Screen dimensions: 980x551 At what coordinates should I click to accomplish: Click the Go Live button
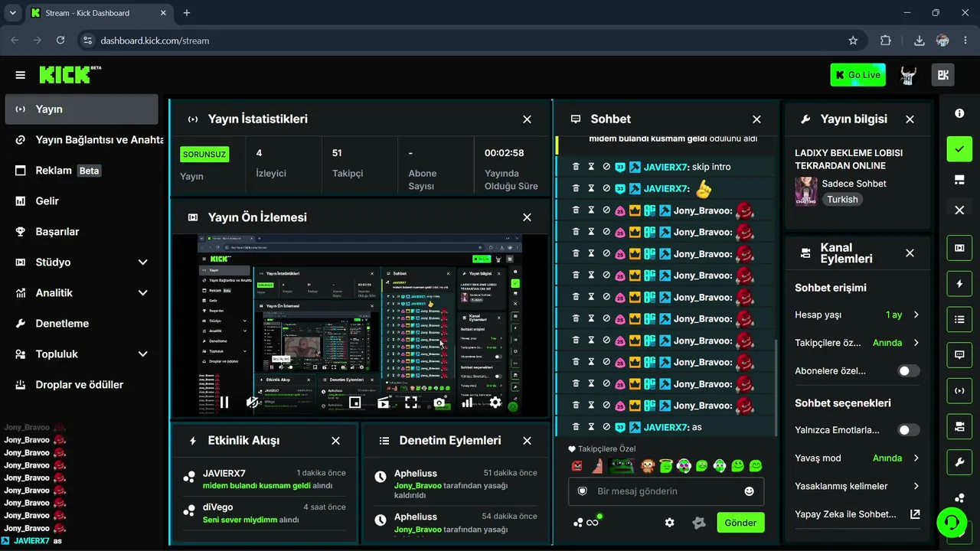pos(857,75)
